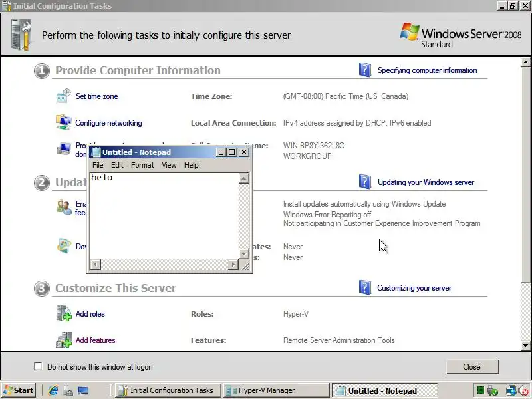Click Add roles link

point(90,314)
